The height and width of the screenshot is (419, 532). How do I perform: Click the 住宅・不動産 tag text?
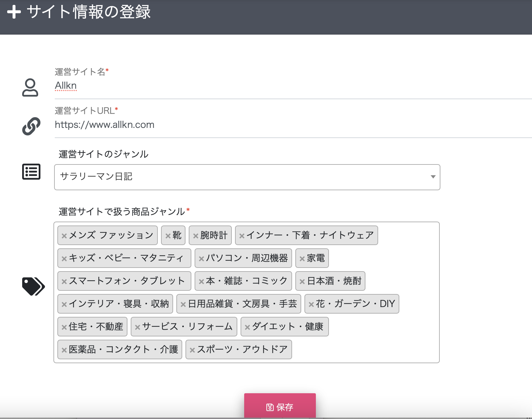96,327
